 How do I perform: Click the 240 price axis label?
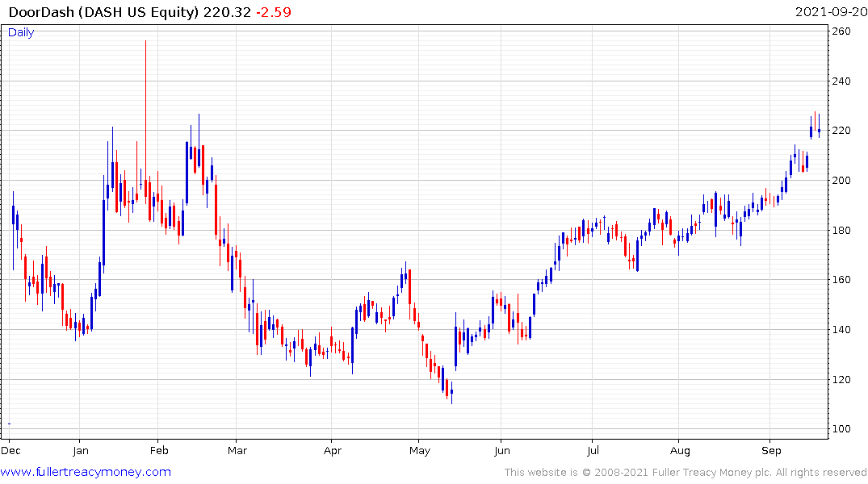(841, 81)
